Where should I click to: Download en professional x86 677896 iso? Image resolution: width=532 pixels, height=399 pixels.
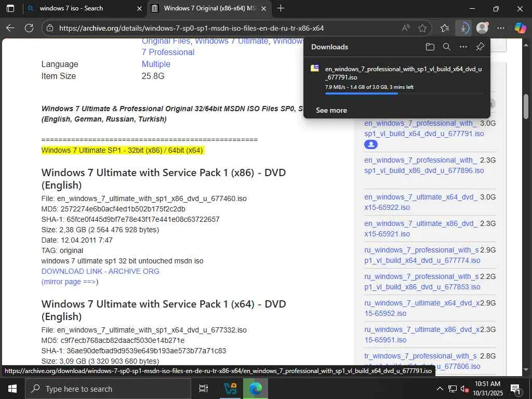coord(424,165)
